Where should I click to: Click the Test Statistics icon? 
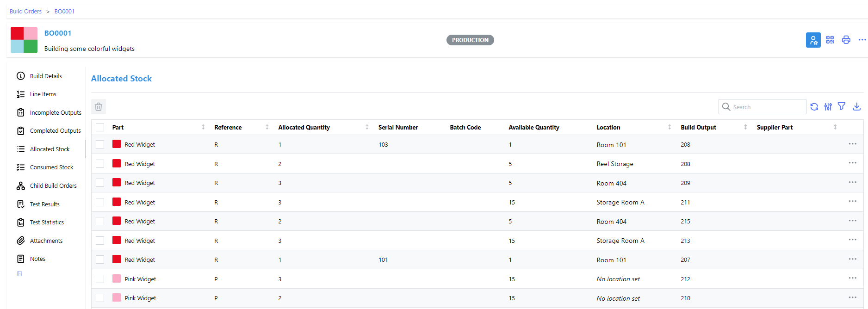pyautogui.click(x=21, y=222)
